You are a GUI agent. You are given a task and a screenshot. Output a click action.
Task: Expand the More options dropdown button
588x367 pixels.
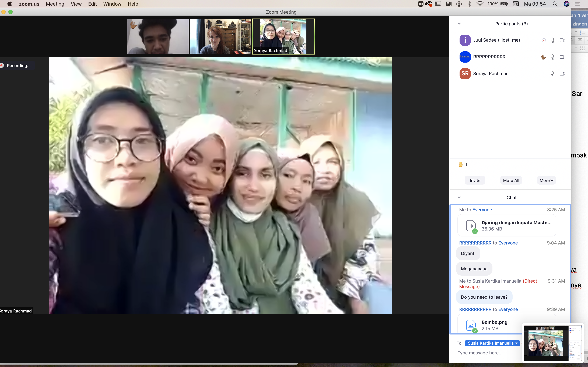coord(546,180)
